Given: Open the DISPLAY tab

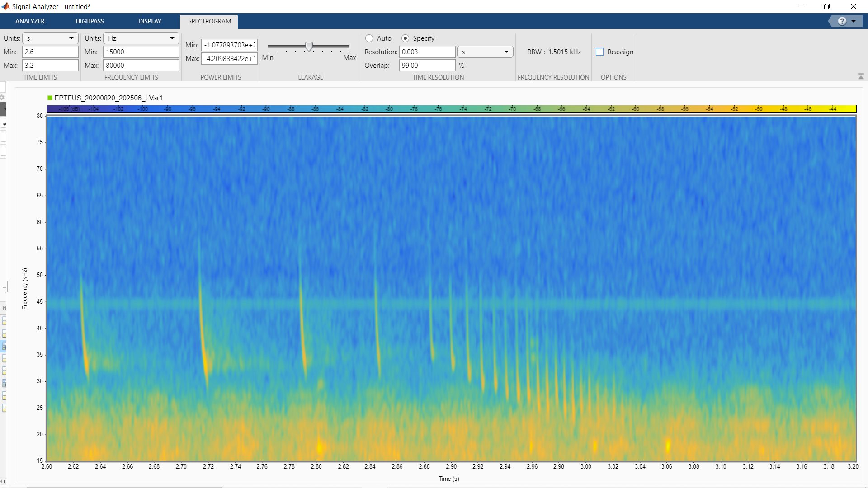Looking at the screenshot, I should [x=150, y=21].
